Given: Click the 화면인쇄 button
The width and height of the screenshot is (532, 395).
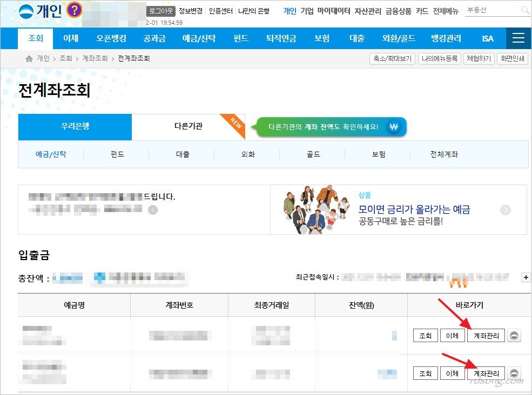Looking at the screenshot, I should [511, 59].
